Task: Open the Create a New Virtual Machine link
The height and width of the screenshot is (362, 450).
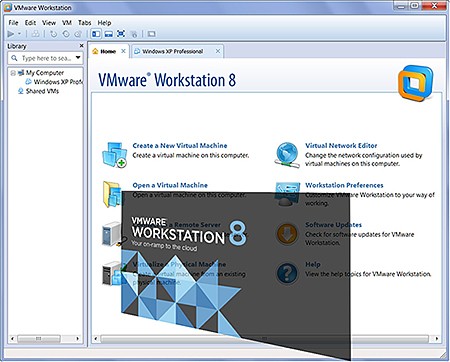Action: tap(180, 145)
